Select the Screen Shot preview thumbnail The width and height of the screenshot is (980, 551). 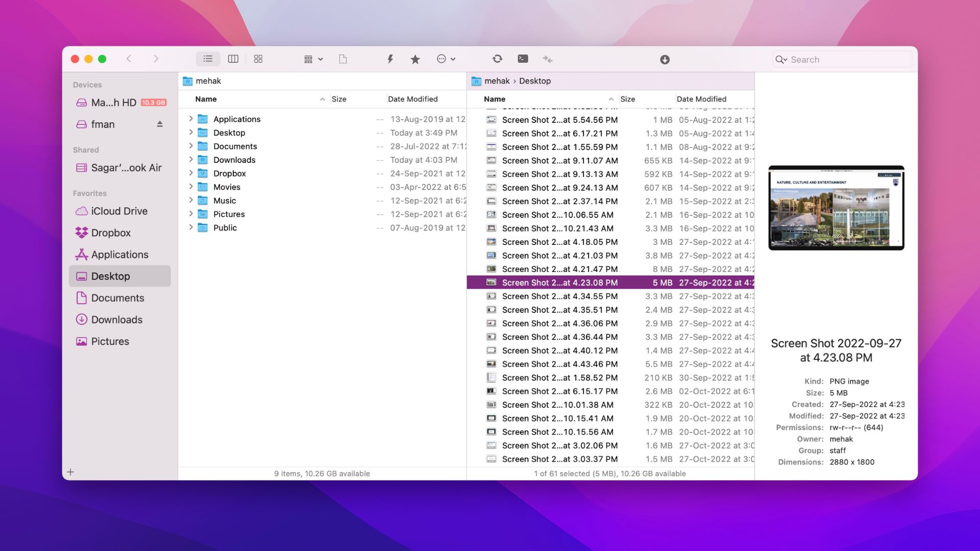click(x=837, y=208)
